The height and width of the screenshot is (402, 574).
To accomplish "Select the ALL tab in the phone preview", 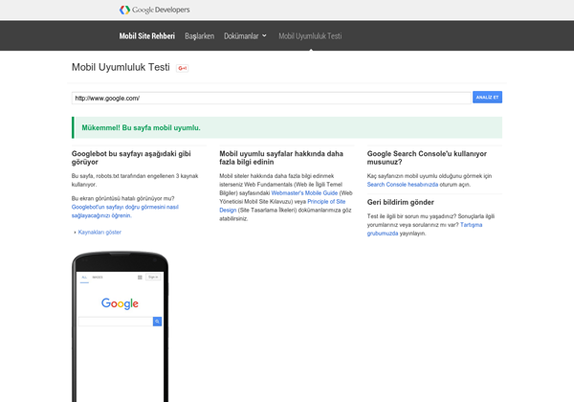I will [84, 278].
